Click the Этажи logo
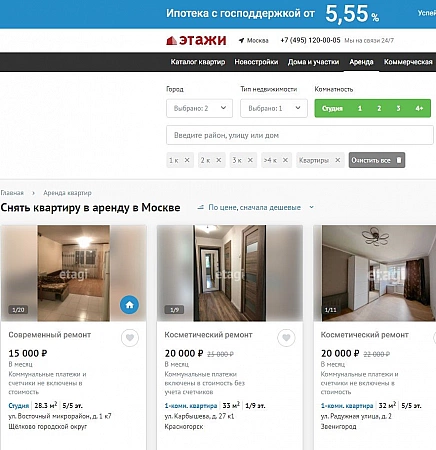 coord(196,40)
